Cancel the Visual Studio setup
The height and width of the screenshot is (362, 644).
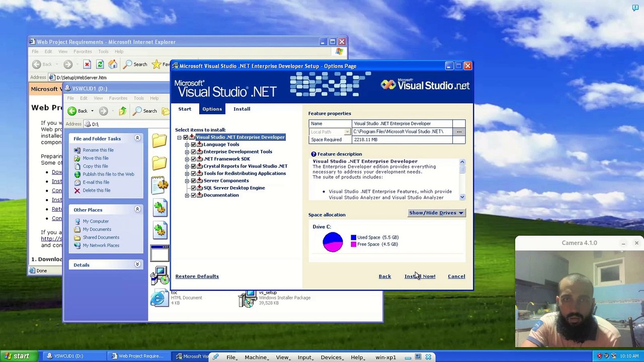click(x=456, y=277)
